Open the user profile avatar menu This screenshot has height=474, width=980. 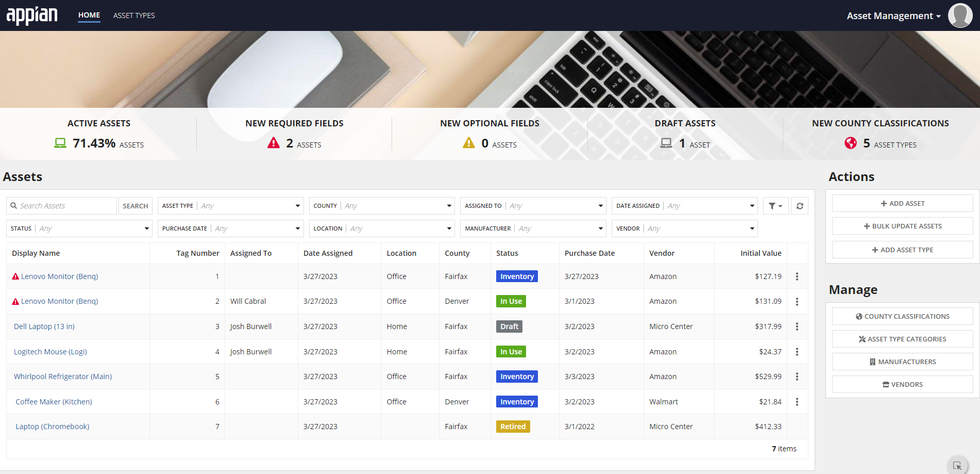click(960, 15)
